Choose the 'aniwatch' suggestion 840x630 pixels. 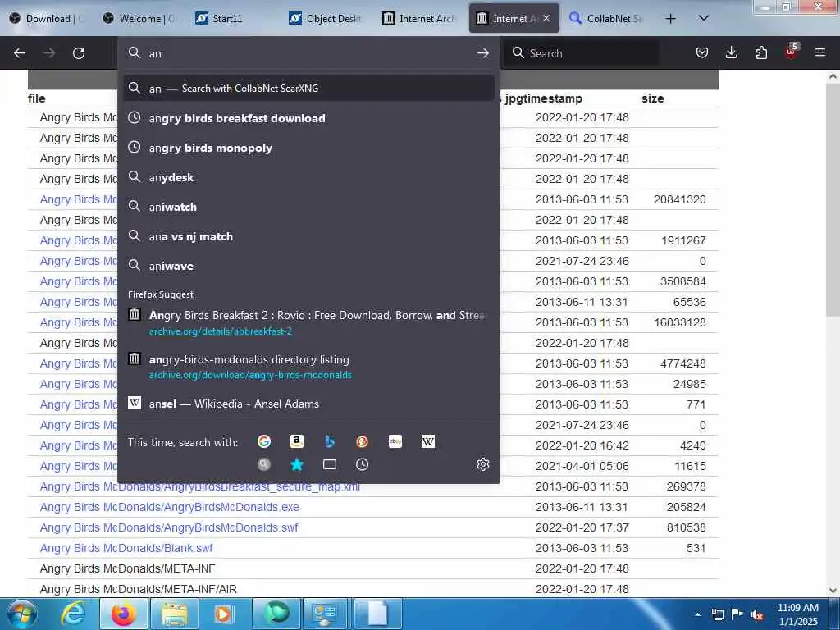[308, 207]
